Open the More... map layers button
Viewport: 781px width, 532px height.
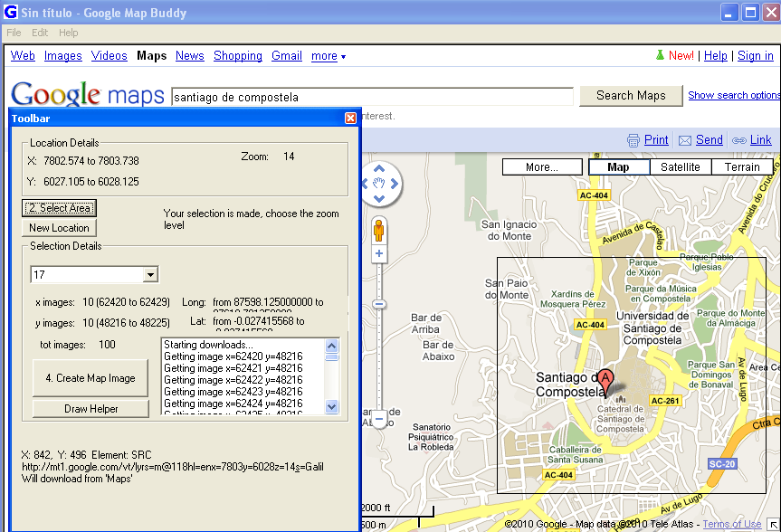click(x=542, y=166)
